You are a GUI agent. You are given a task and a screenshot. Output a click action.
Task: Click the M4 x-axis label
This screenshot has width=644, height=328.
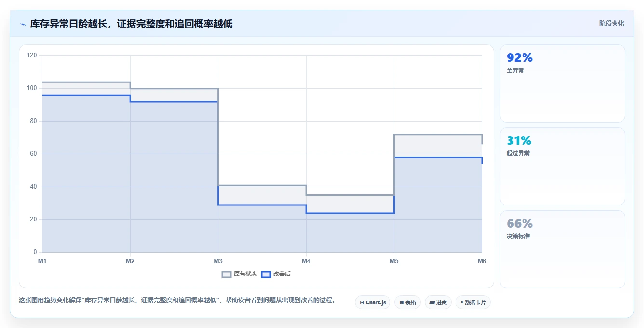click(306, 261)
